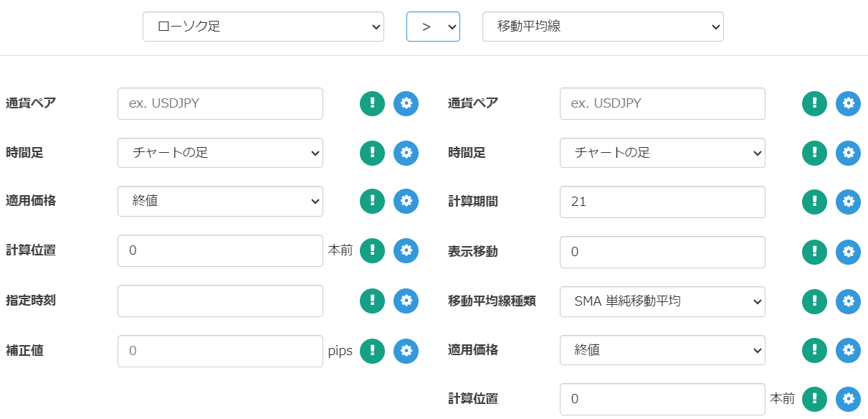Click the green info icon for 指定時刻
The height and width of the screenshot is (419, 868).
(x=372, y=301)
